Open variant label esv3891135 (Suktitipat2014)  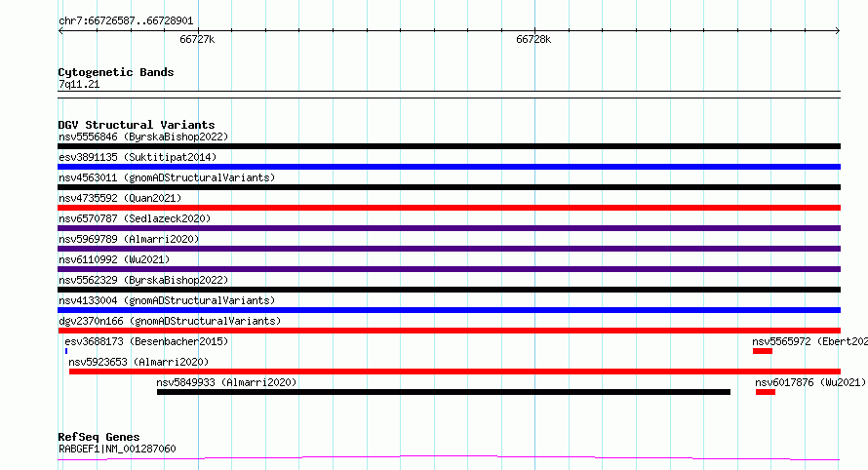coord(138,157)
